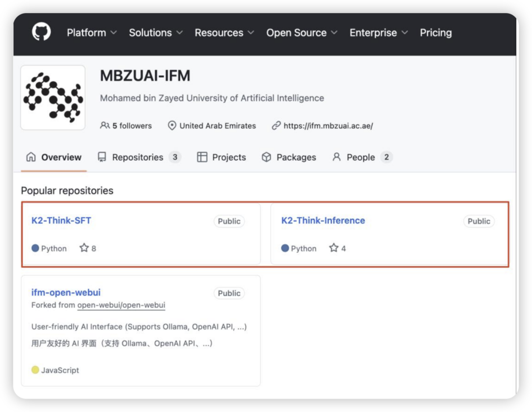Click the Overview home icon
The width and height of the screenshot is (532, 412).
click(x=31, y=157)
